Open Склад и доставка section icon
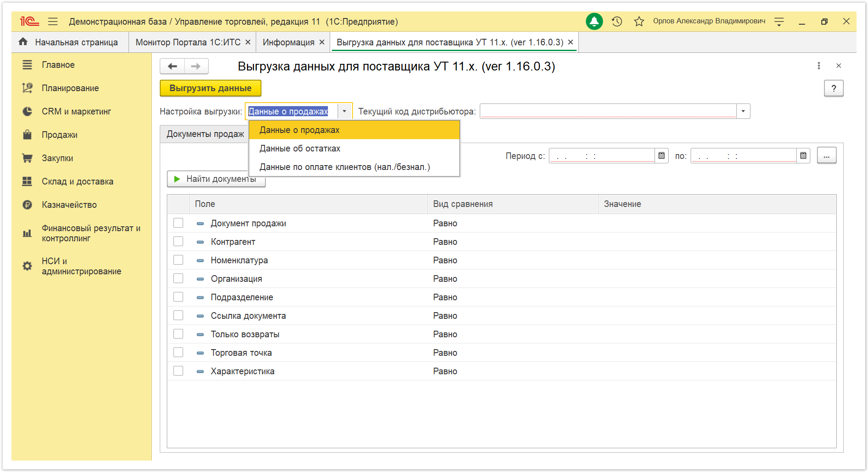868x472 pixels. (27, 181)
